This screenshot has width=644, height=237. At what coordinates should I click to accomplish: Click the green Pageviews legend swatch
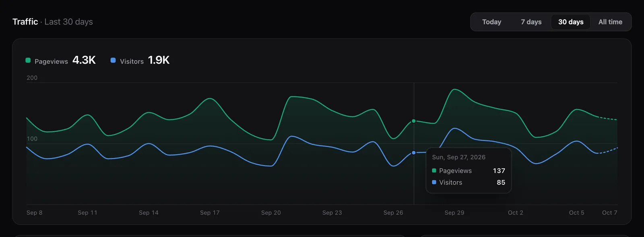[28, 60]
